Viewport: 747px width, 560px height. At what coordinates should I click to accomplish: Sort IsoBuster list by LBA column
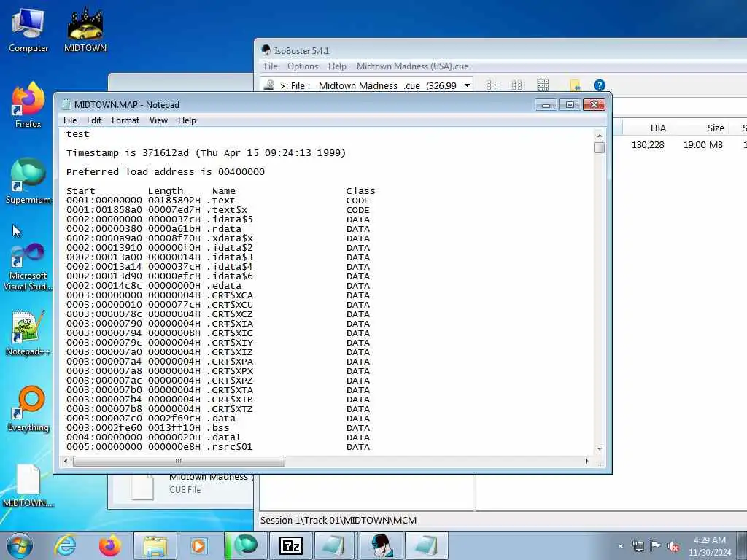click(x=658, y=128)
